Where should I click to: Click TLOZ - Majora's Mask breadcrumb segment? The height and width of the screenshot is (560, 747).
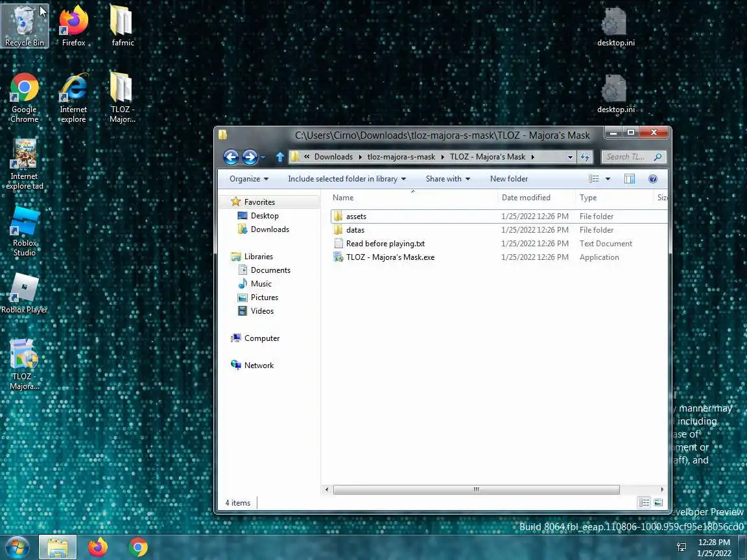click(488, 157)
